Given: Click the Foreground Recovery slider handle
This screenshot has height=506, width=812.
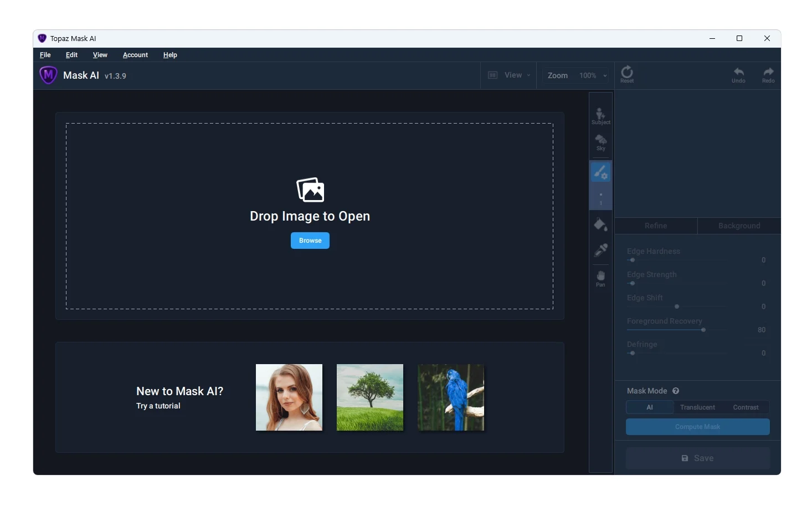Looking at the screenshot, I should point(703,330).
